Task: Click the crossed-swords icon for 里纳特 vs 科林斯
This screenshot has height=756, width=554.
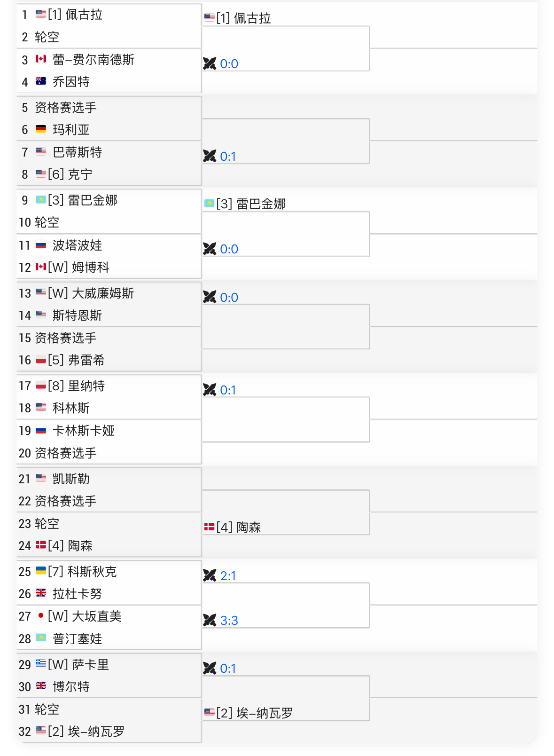Action: 210,390
